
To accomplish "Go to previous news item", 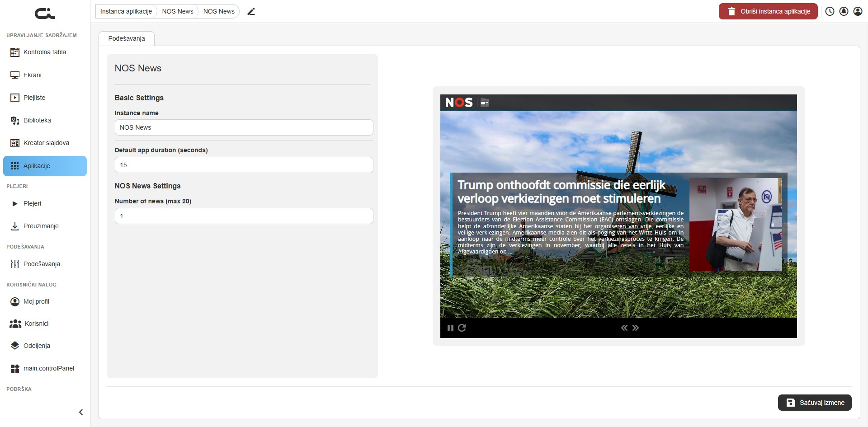I will [624, 328].
